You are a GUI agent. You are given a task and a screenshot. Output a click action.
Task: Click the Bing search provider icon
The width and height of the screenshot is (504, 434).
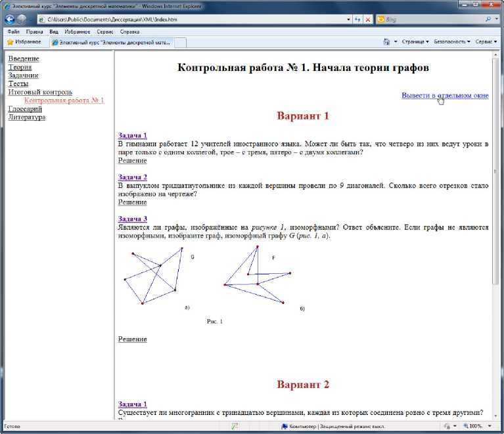click(381, 19)
